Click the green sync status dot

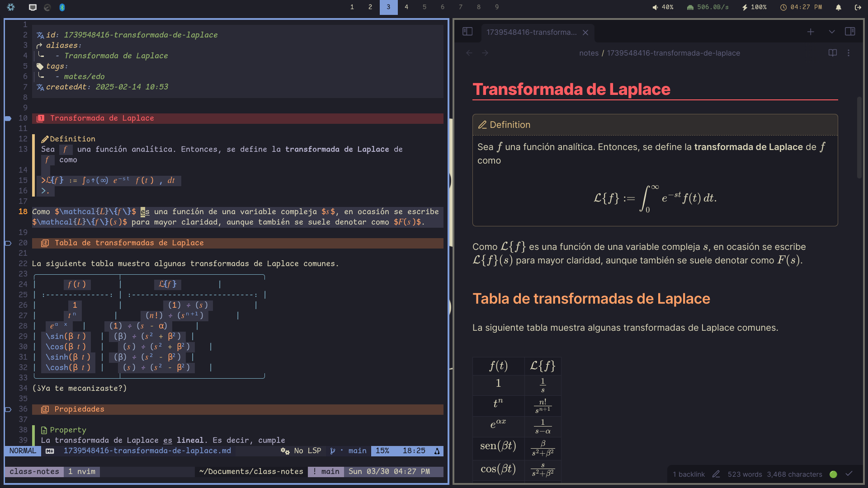tap(833, 474)
